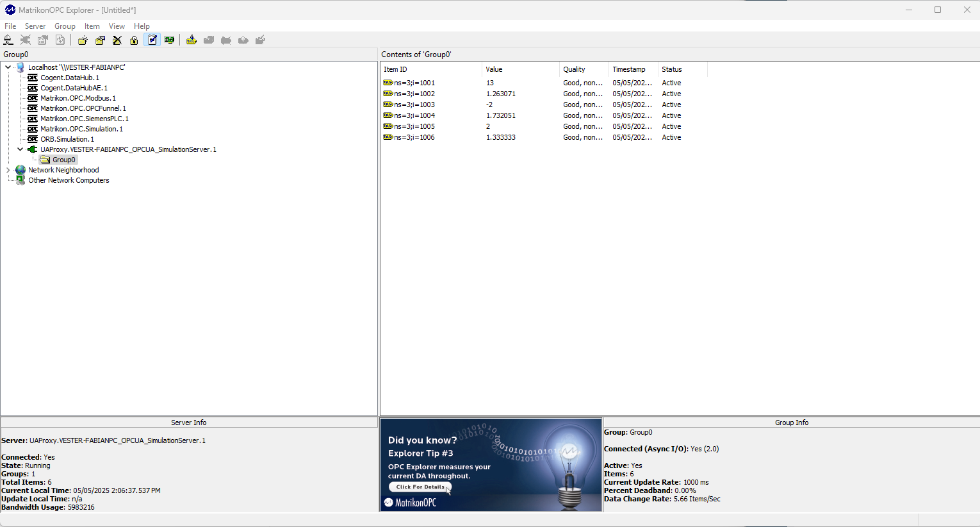Click the value 13 cell
Image resolution: width=980 pixels, height=527 pixels.
tap(490, 83)
